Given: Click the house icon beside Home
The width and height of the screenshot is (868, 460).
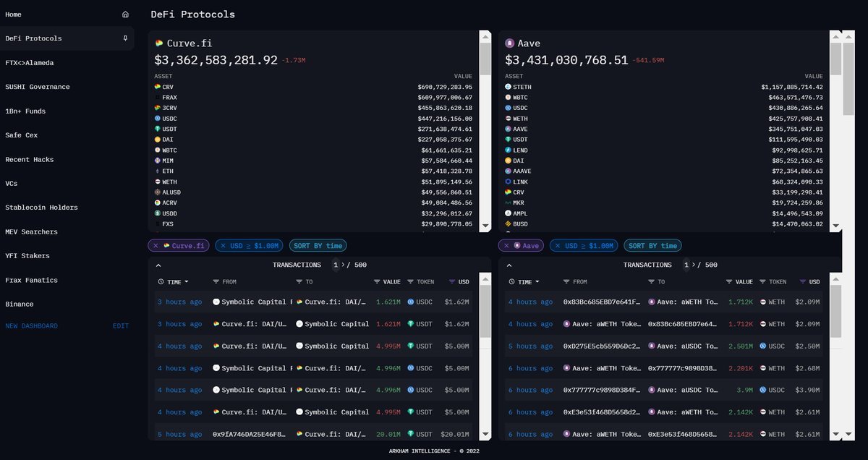Looking at the screenshot, I should pos(126,14).
